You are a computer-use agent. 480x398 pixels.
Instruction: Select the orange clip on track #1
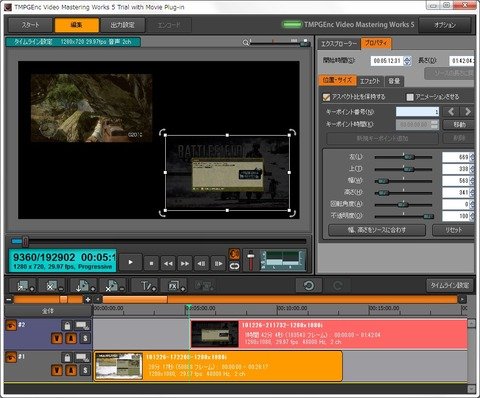coord(218,366)
